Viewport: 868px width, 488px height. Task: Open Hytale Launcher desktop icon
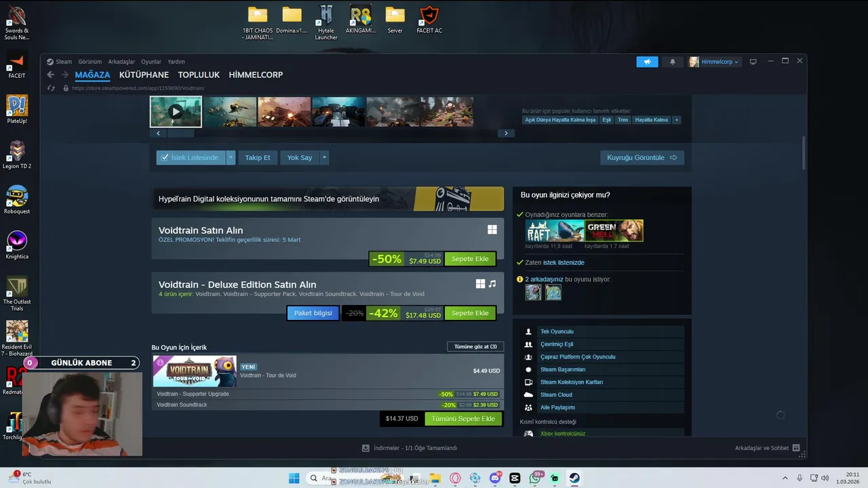(x=326, y=23)
